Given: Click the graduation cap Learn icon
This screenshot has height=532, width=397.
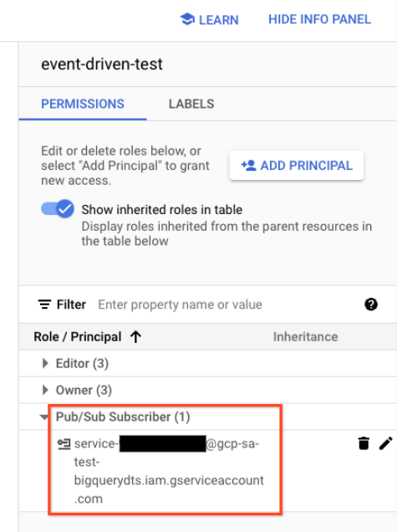Looking at the screenshot, I should [x=187, y=19].
